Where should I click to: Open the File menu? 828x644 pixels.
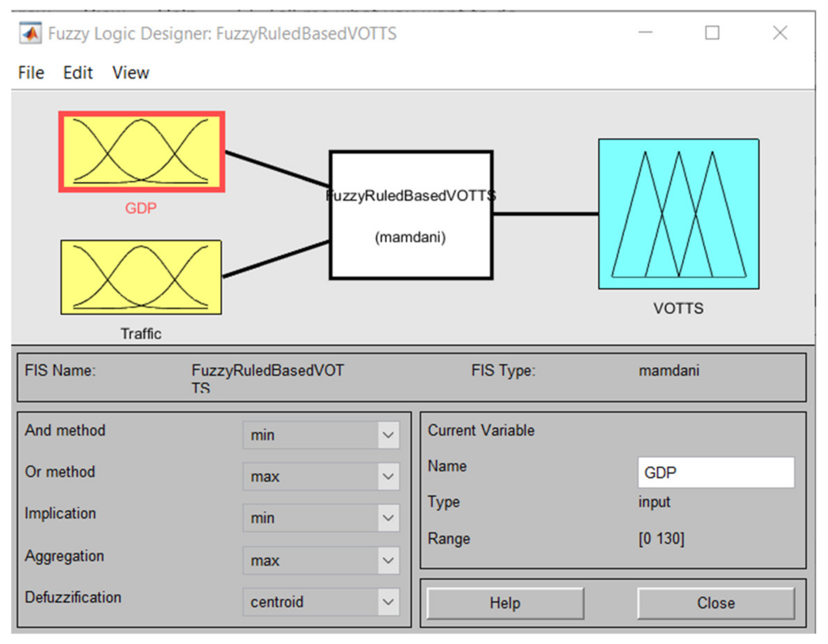pyautogui.click(x=31, y=73)
